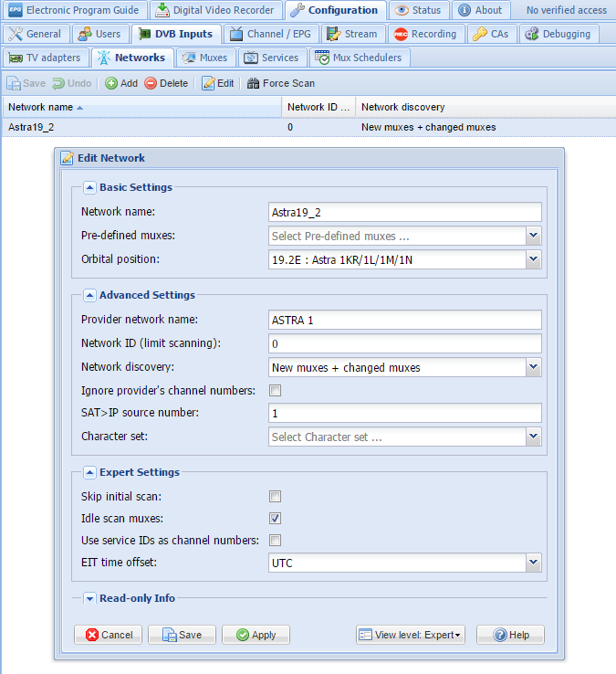Click the Network discovery column header
The image size is (616, 674).
(485, 107)
